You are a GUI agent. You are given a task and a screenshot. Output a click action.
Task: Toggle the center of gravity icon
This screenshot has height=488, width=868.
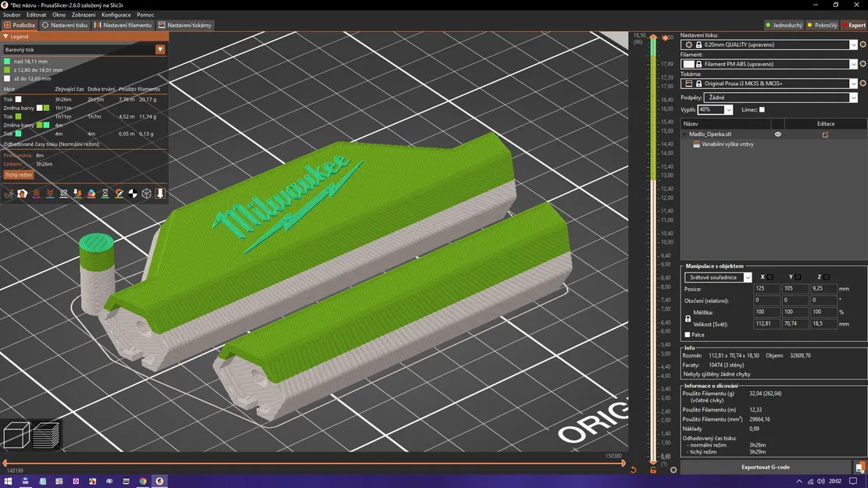tap(133, 193)
